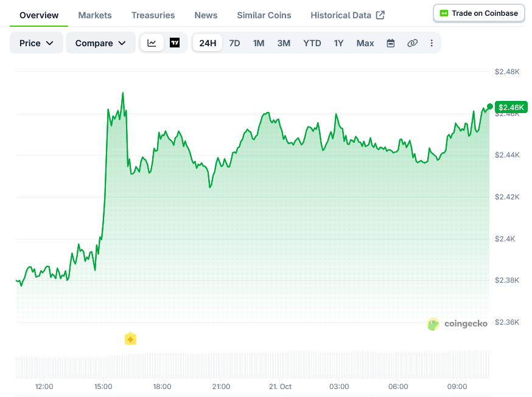Image resolution: width=532 pixels, height=397 pixels.
Task: Open the Price dropdown
Action: tap(37, 43)
